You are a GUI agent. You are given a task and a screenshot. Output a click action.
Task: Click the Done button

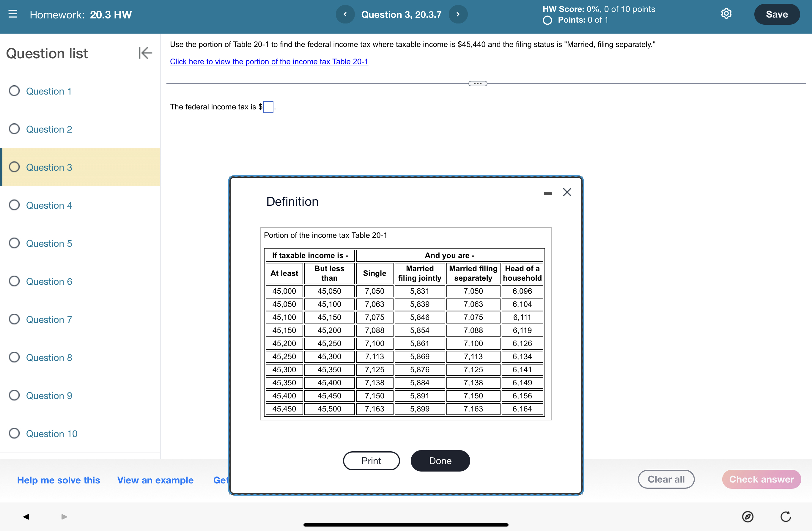tap(440, 461)
